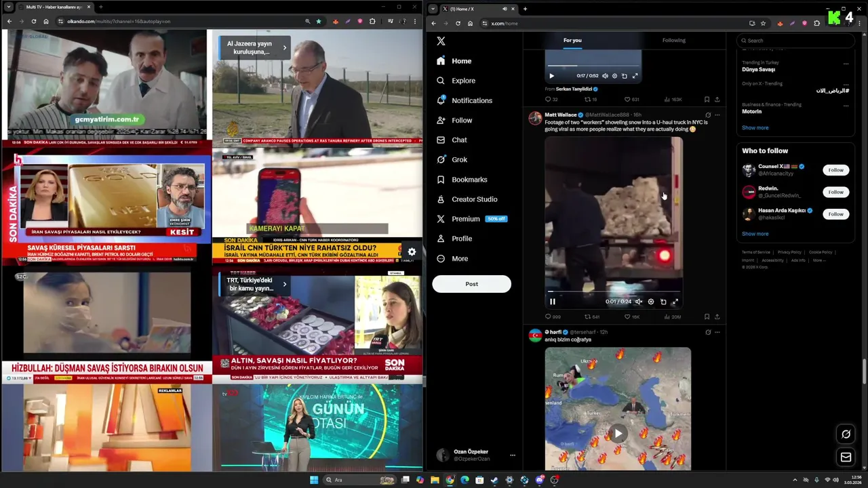Follow the Redwin. account

(835, 192)
